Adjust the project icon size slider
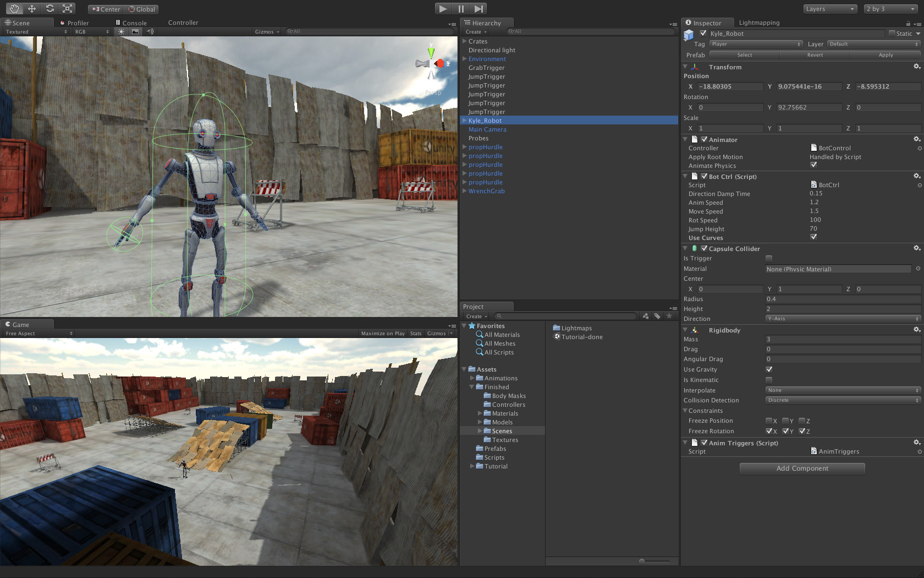This screenshot has width=924, height=578. (642, 561)
